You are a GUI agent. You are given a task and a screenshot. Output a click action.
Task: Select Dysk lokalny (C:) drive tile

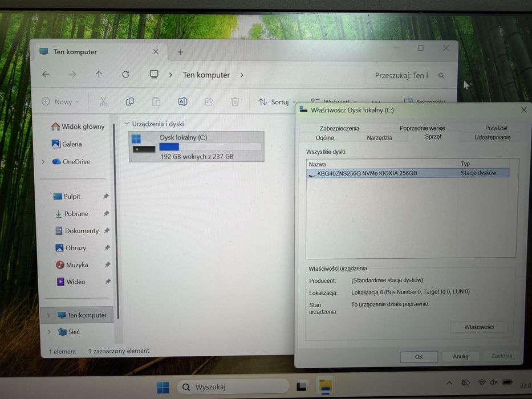coord(197,146)
